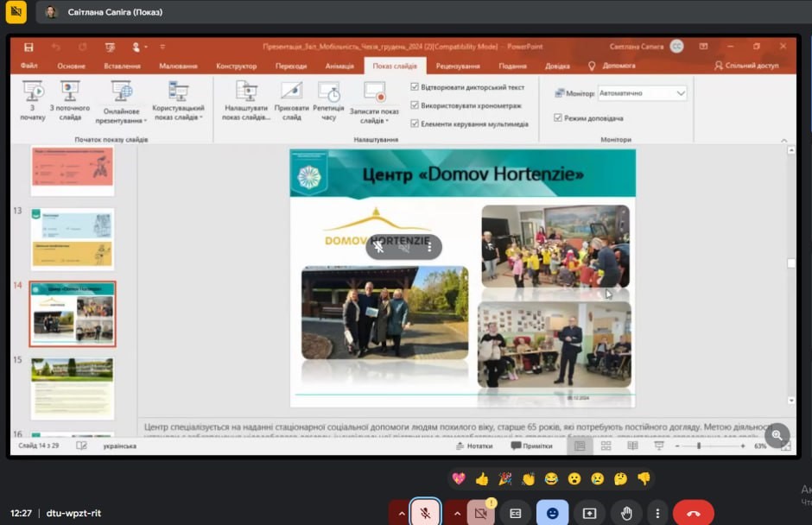Click the Нотатки button in status bar
Image resolution: width=812 pixels, height=525 pixels.
coord(474,446)
